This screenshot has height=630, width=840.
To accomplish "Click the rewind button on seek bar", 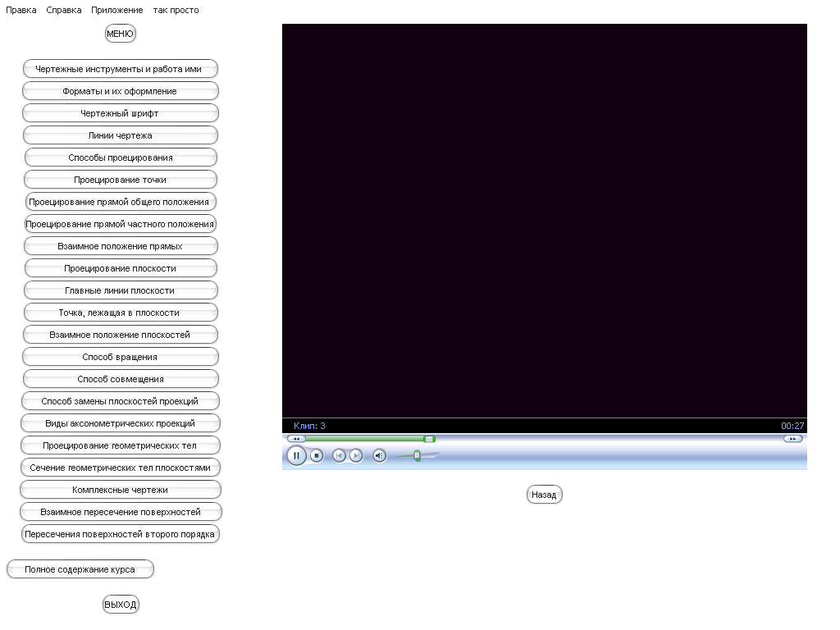I will (x=295, y=440).
